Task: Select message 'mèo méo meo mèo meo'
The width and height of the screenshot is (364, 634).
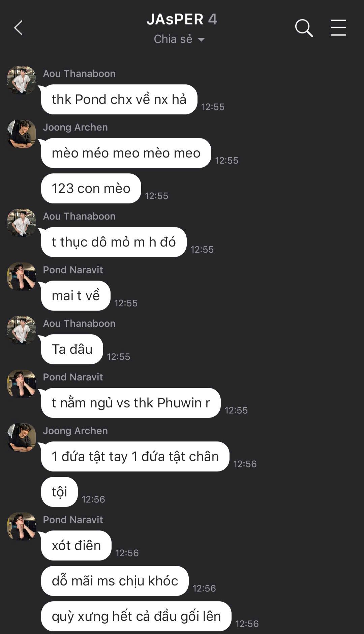Action: pyautogui.click(x=126, y=153)
